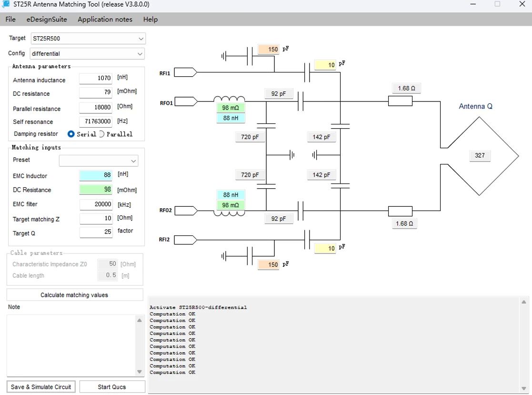Click the EMC filter frequency field
The height and width of the screenshot is (395, 532).
point(96,204)
